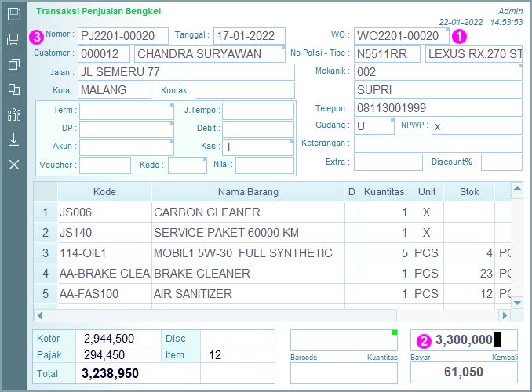Image resolution: width=532 pixels, height=392 pixels.
Task: Click pink circle marker number 1
Action: [461, 35]
